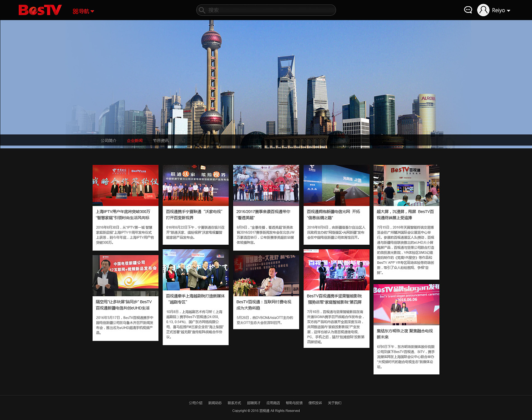Open the 上海IPTV用户年底将突破300万 news thumbnail
The image size is (532, 420).
point(125,185)
